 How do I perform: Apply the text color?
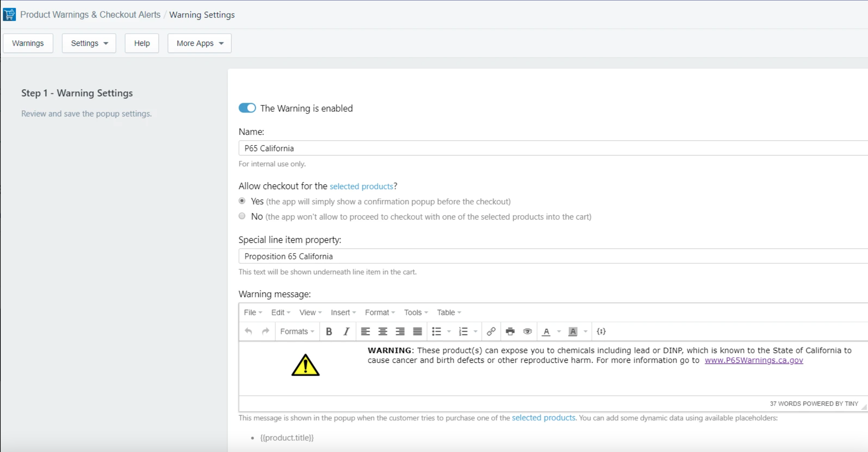point(546,331)
